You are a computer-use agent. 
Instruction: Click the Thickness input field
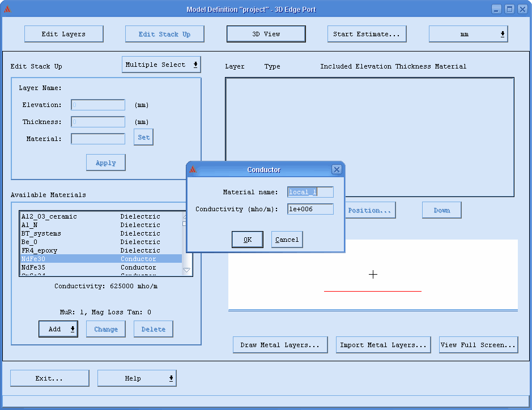pos(98,122)
